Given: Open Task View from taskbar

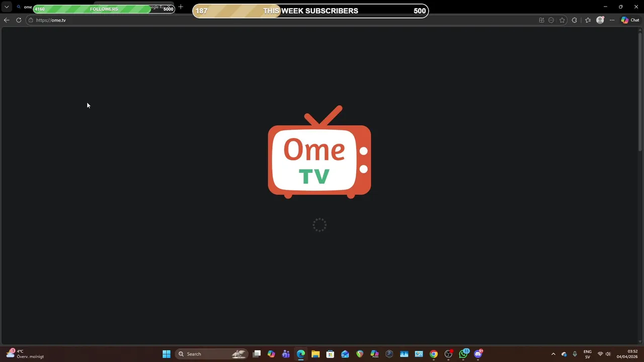Looking at the screenshot, I should [257, 354].
